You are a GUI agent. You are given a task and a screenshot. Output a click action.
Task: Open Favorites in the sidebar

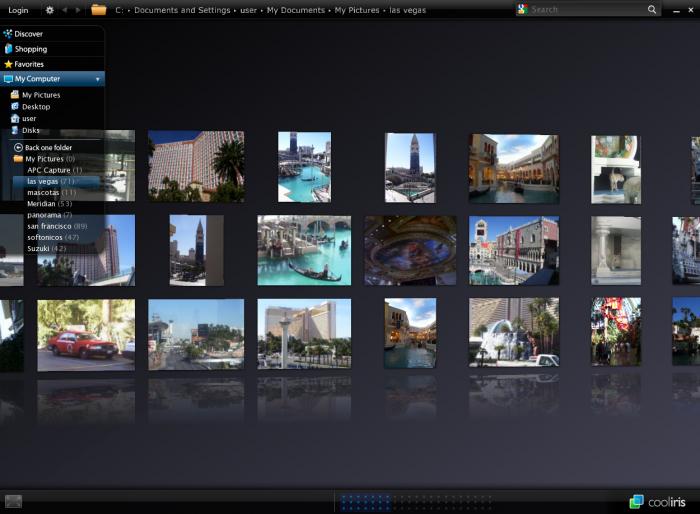tap(29, 64)
